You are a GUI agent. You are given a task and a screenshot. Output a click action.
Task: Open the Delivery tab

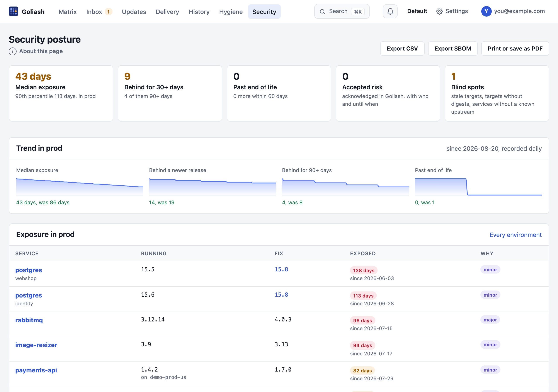coord(167,12)
